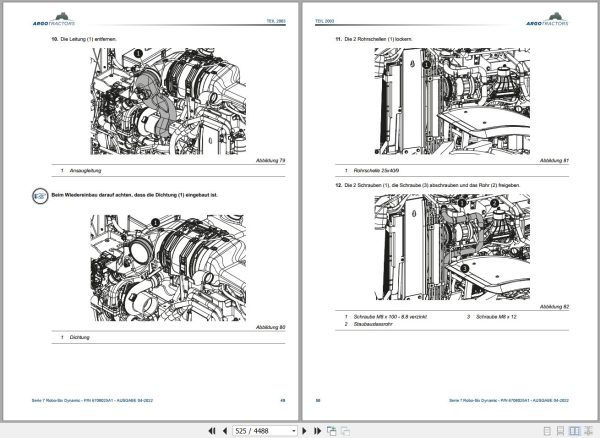Screen dimensions: 600x438
Task: Open the page number dropdown arrow
Action: pyautogui.click(x=293, y=431)
